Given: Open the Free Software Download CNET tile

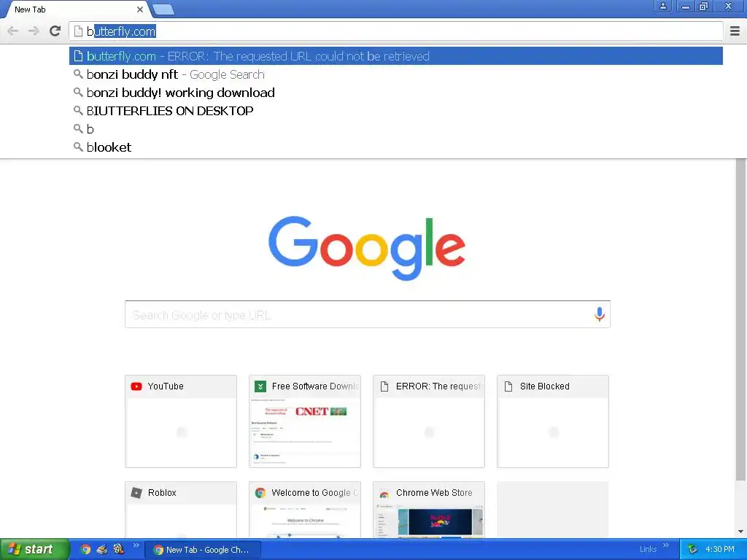Looking at the screenshot, I should coord(305,421).
